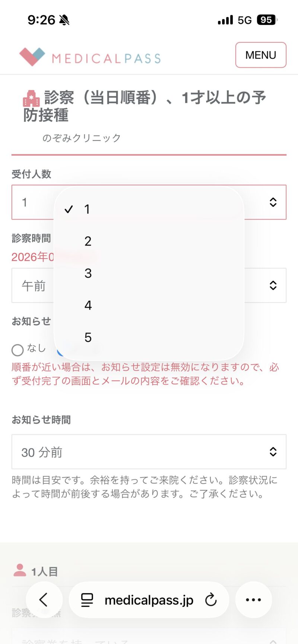Tap the 5G battery status indicator

pyautogui.click(x=266, y=20)
